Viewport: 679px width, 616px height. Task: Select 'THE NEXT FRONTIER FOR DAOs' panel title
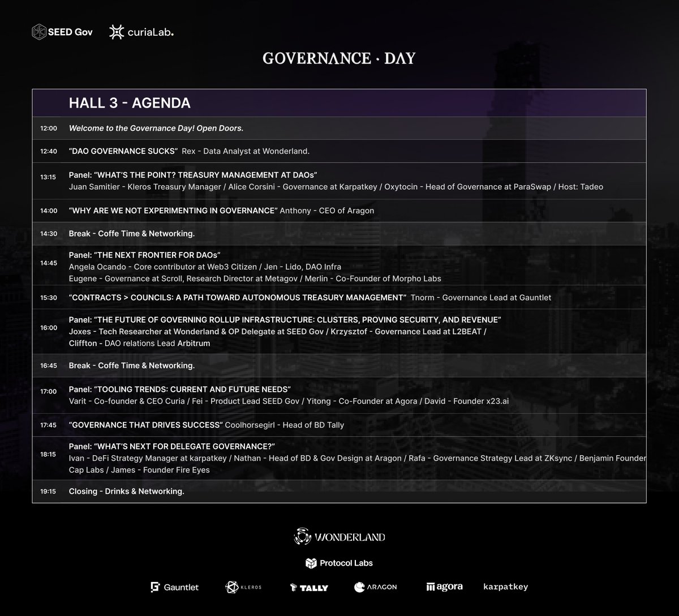coord(144,255)
